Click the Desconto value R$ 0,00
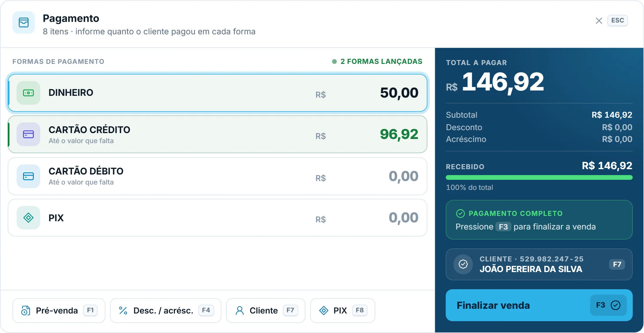Image resolution: width=644 pixels, height=333 pixels. 617,127
